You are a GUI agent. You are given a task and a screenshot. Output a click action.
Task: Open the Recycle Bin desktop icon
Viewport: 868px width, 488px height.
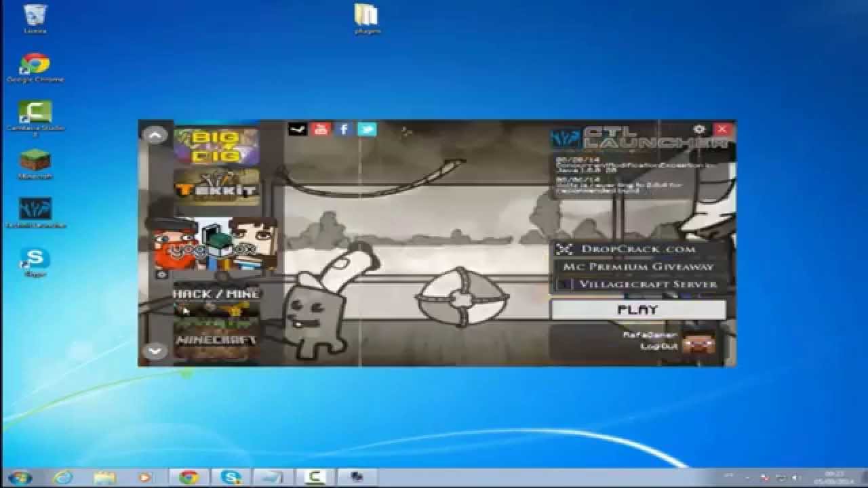(x=35, y=18)
